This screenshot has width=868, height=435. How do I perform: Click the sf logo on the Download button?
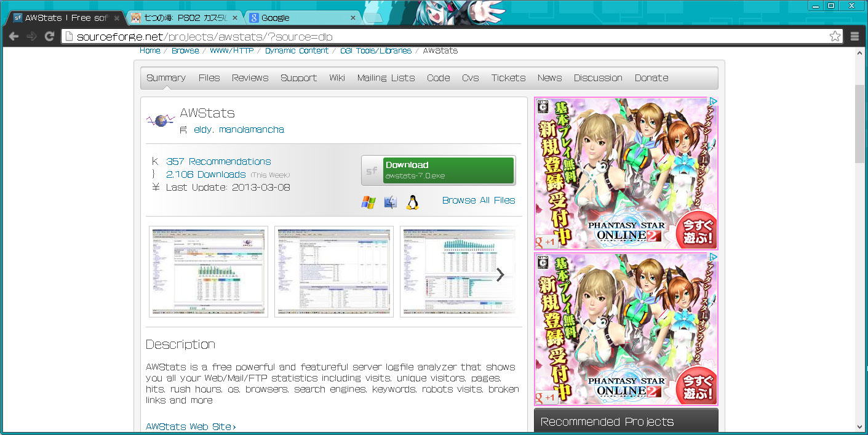[x=372, y=171]
